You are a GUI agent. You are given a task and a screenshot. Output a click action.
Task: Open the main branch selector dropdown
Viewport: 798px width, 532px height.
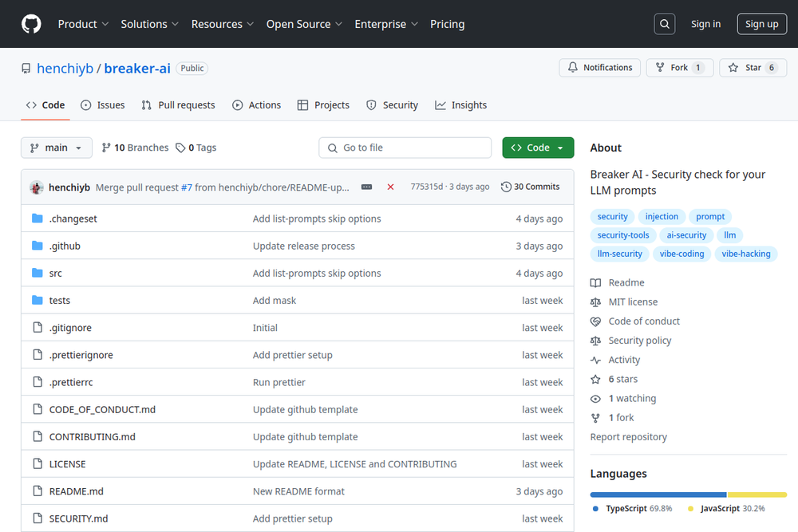click(57, 148)
